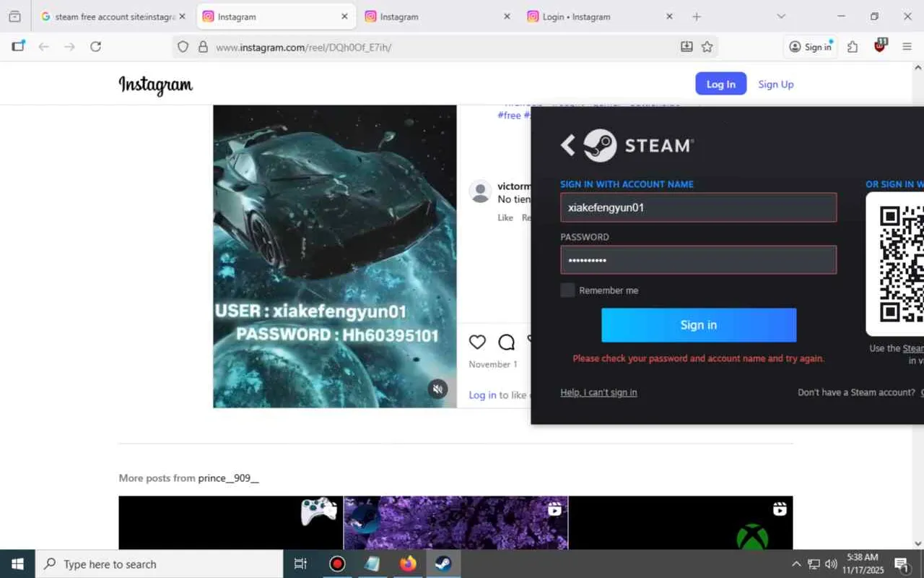Open a new browser tab

pos(696,17)
